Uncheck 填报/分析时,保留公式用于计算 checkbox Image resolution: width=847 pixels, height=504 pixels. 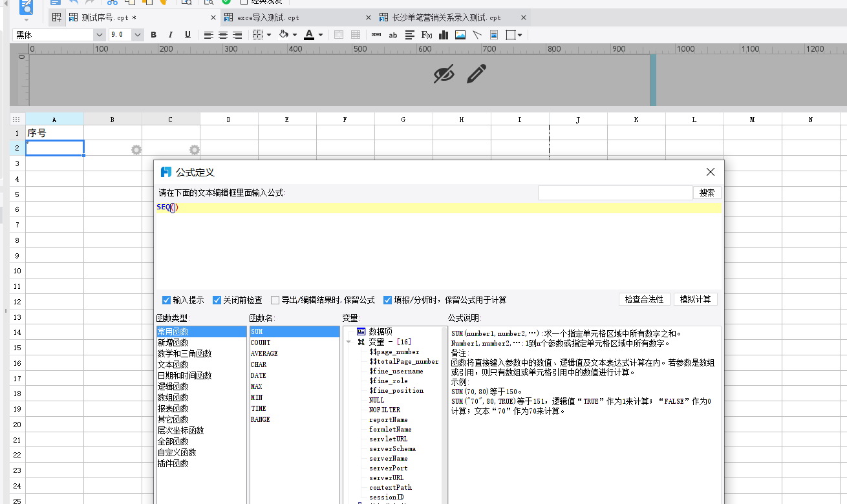(388, 300)
